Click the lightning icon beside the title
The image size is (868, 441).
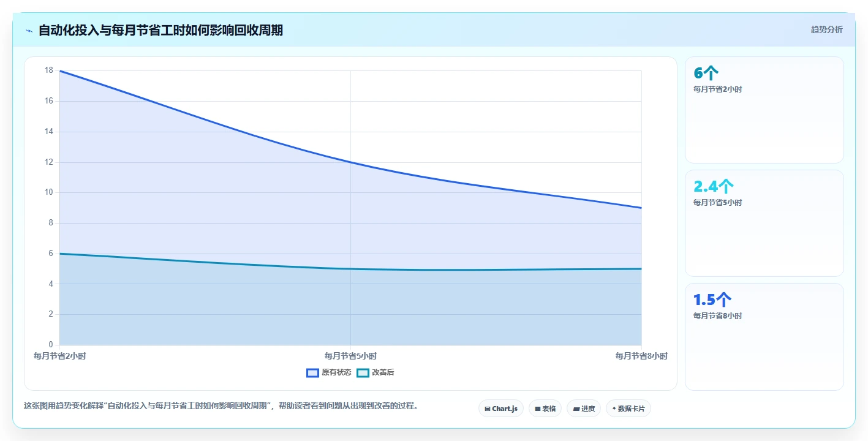pyautogui.click(x=29, y=31)
